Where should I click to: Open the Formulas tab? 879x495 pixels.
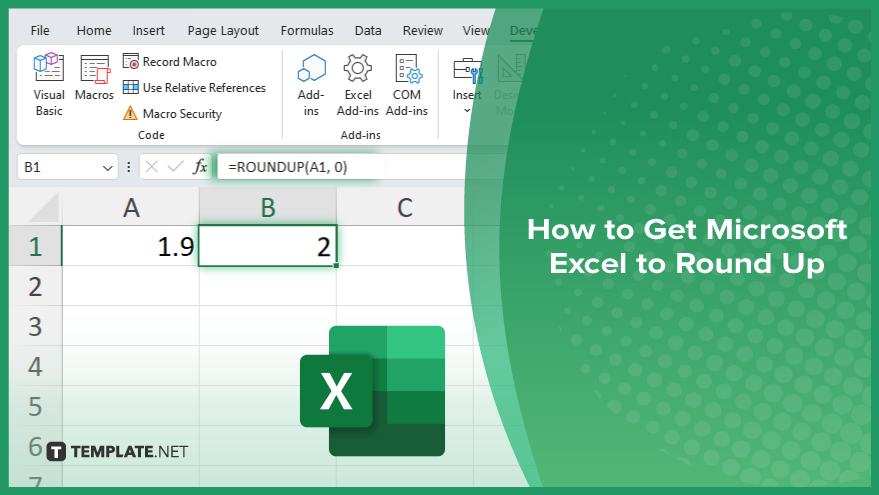[x=307, y=30]
